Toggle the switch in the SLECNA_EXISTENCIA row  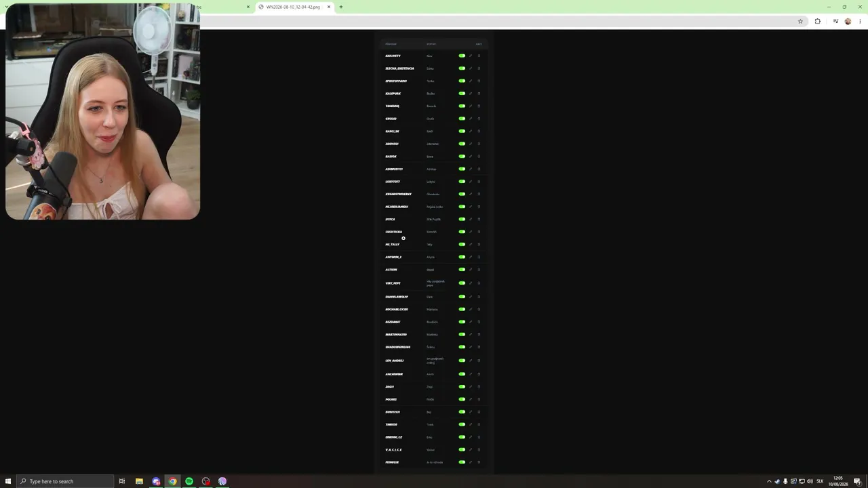tap(462, 68)
